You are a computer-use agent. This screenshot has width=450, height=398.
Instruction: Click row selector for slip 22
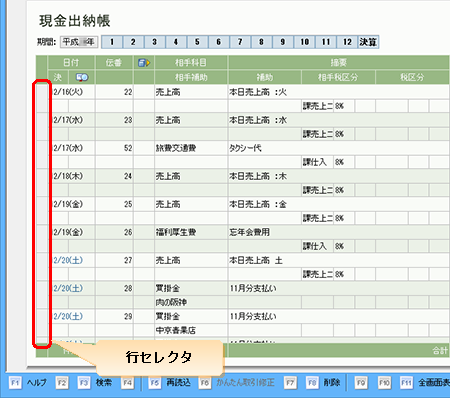(x=42, y=99)
